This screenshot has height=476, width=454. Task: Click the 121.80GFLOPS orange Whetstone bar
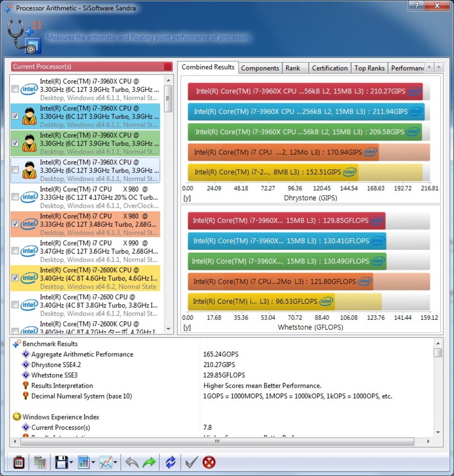coord(280,281)
